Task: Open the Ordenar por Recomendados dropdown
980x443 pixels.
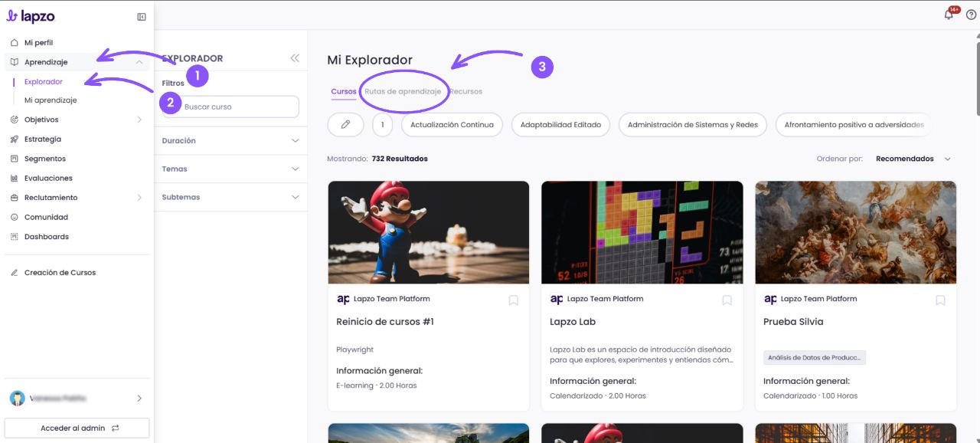Action: click(913, 159)
